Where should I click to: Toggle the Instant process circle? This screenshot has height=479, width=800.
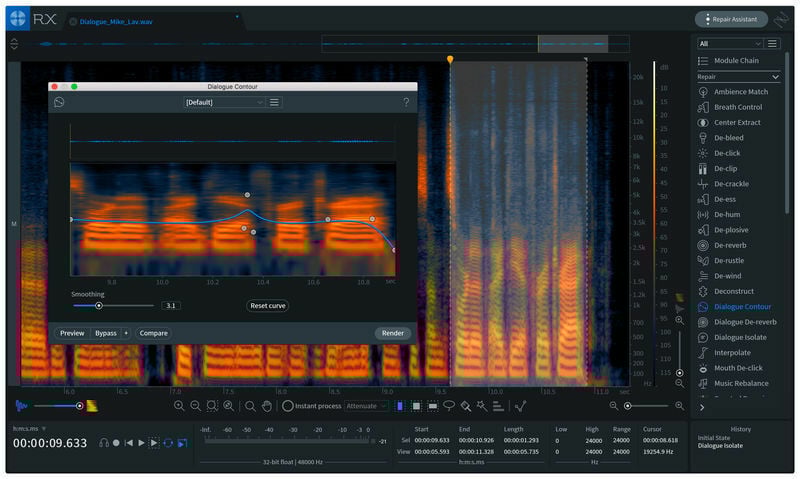288,406
